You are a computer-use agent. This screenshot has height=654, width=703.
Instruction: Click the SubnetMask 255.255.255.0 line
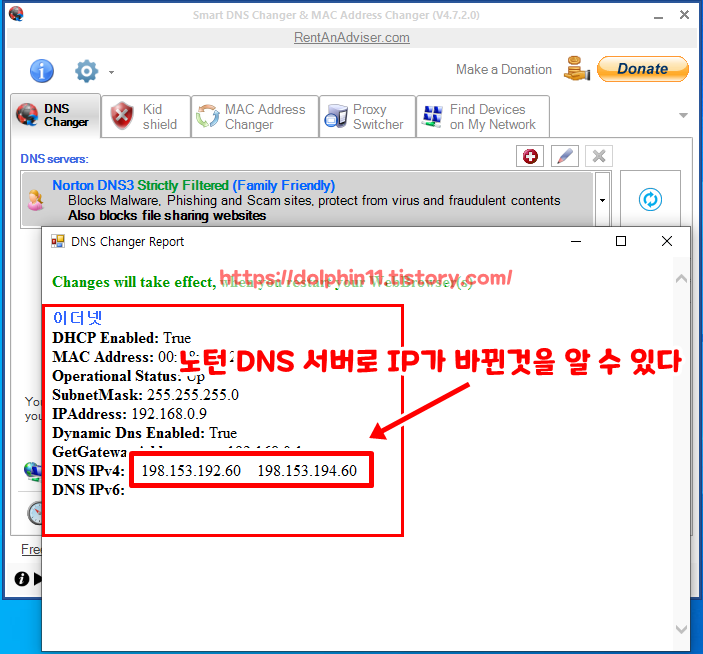point(145,395)
